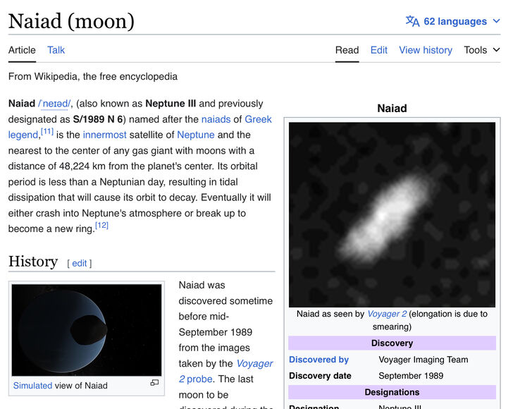The height and width of the screenshot is (409, 532).
Task: Open the Neptune link
Action: click(196, 135)
